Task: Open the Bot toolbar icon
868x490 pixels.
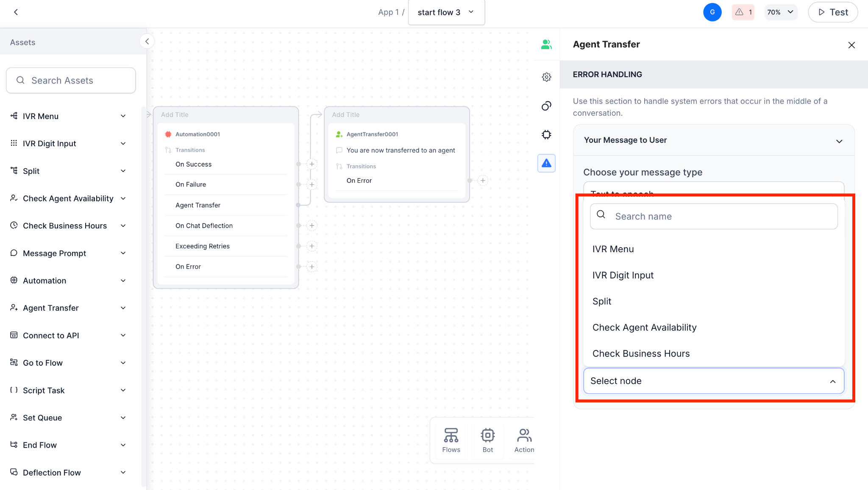Action: click(487, 440)
